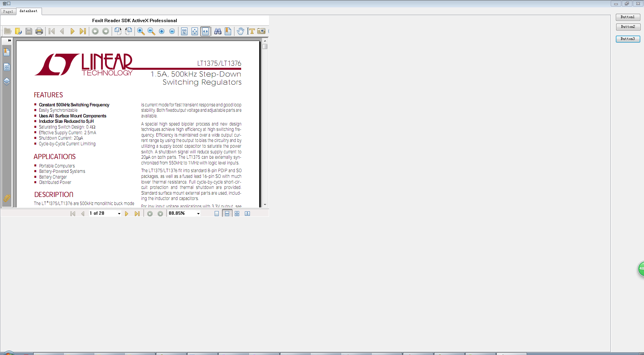Click the 'Battery Charger' list item
644x355 pixels.
tap(53, 177)
